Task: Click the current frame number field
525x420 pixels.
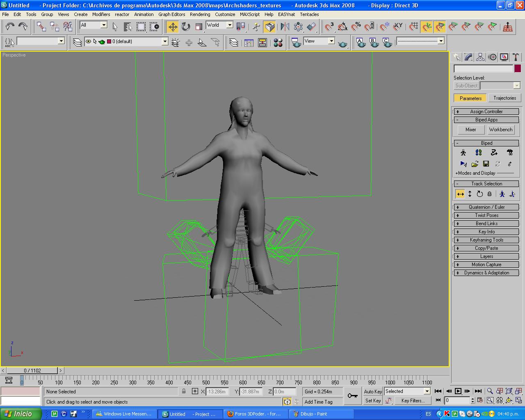Action: pos(457,400)
